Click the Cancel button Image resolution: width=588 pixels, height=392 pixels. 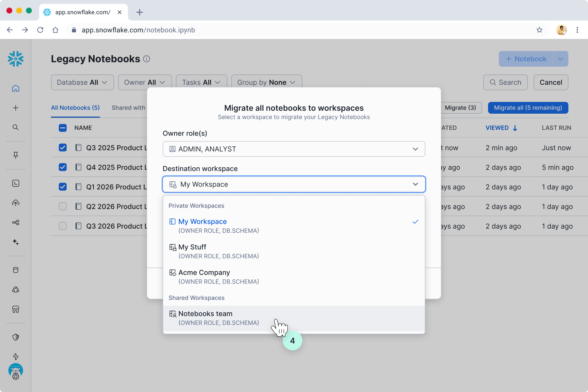pos(551,82)
